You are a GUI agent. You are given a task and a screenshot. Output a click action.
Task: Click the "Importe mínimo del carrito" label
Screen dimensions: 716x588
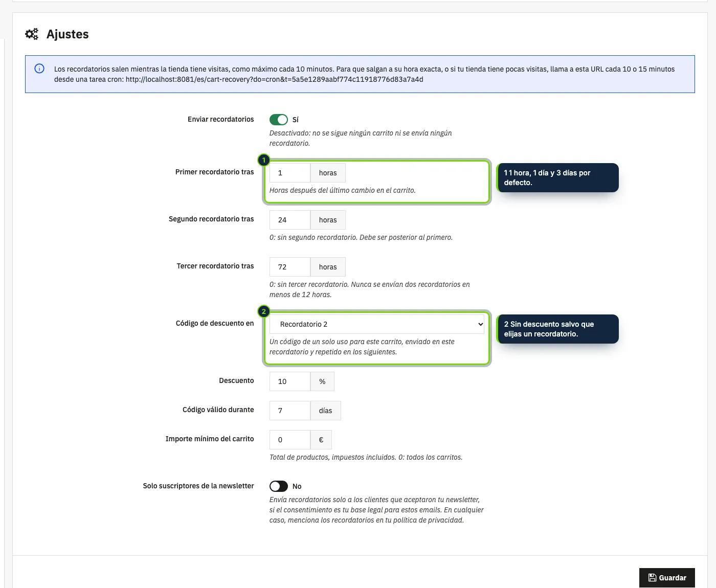pyautogui.click(x=210, y=439)
